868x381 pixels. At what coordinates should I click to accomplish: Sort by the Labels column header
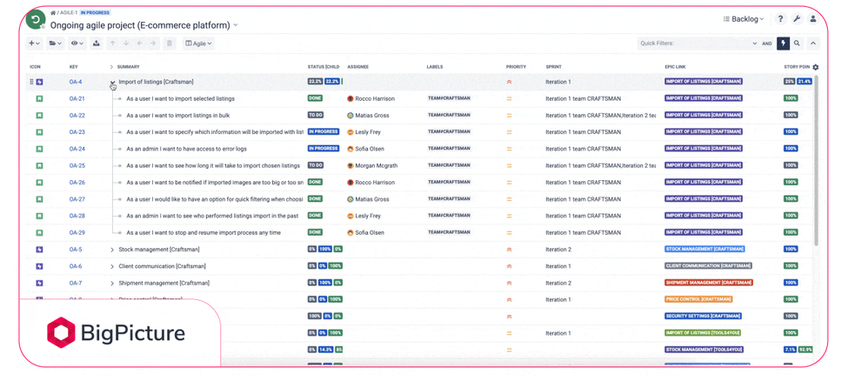click(435, 67)
